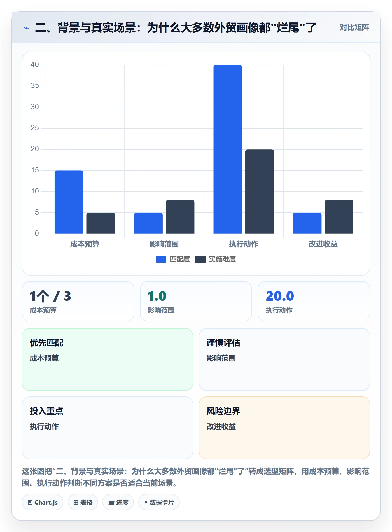Open the 1.0 影响范围 stat card
392x532 pixels.
click(196, 301)
